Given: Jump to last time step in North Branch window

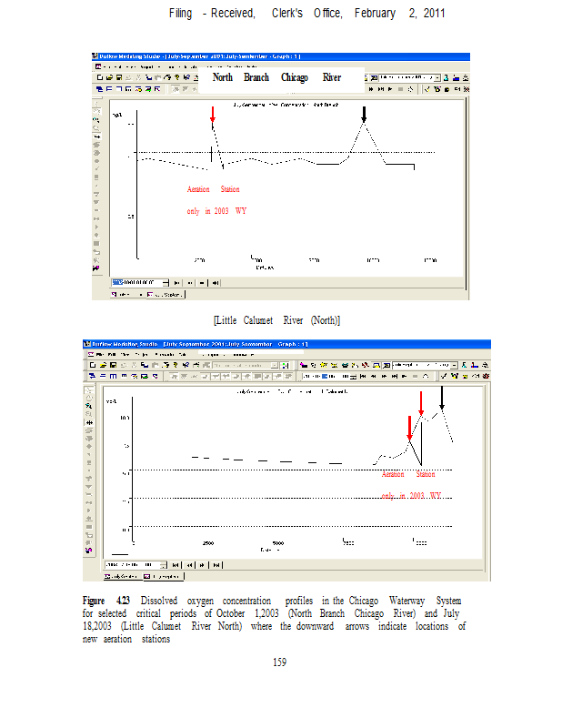Looking at the screenshot, I should pos(216,282).
